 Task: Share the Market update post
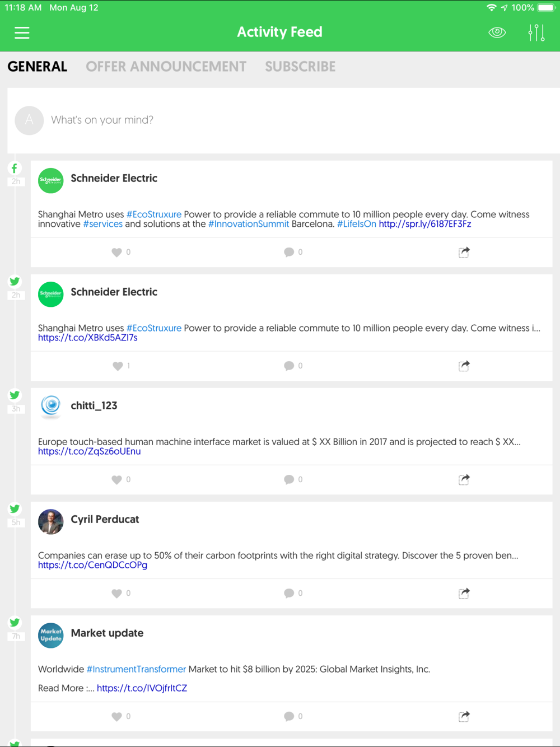click(464, 716)
